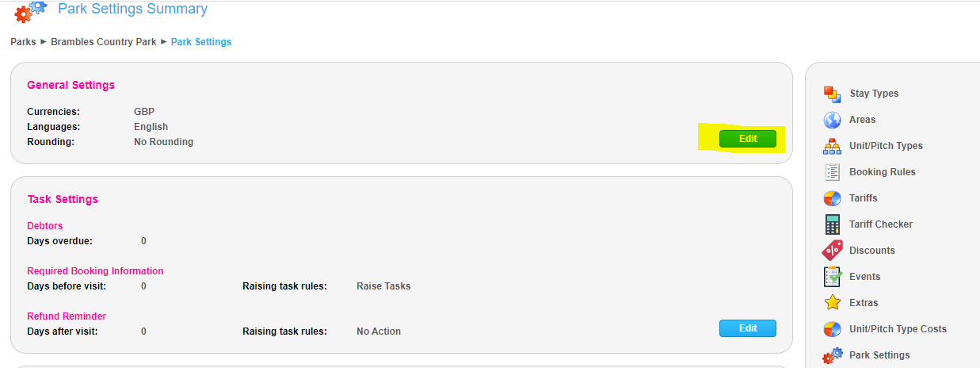Click the Unit/Pitch Types hierarchy icon
Viewport: 980px width, 368px height.
click(832, 146)
